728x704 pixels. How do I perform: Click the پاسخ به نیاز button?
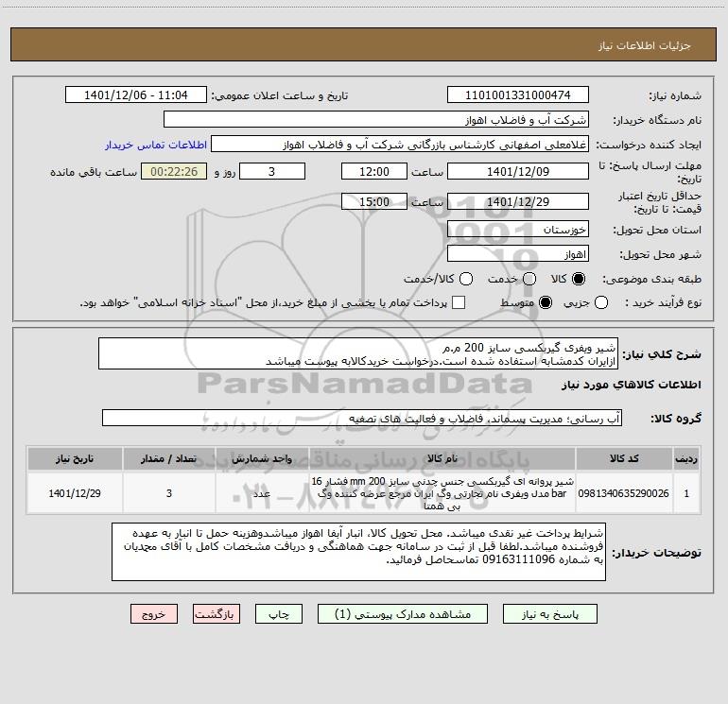point(549,614)
